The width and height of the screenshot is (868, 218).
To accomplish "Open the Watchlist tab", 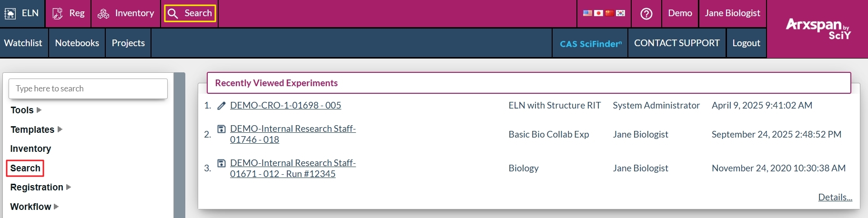I will 23,43.
